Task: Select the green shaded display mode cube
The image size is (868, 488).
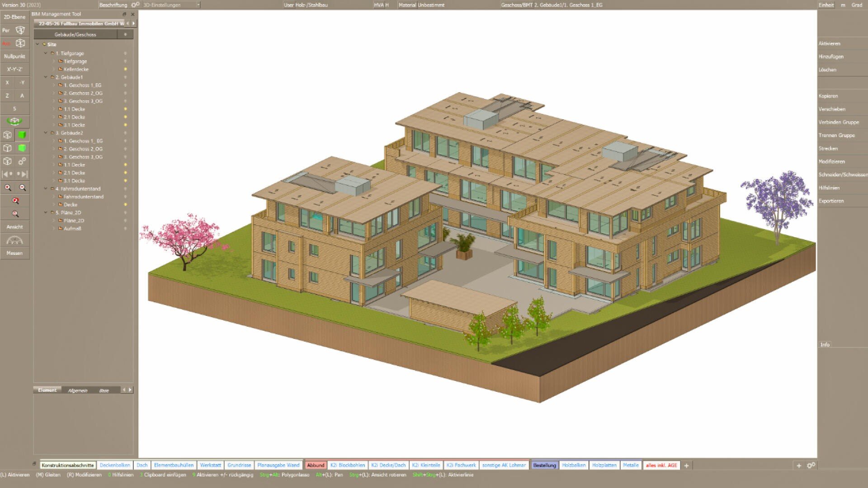Action: coord(21,134)
